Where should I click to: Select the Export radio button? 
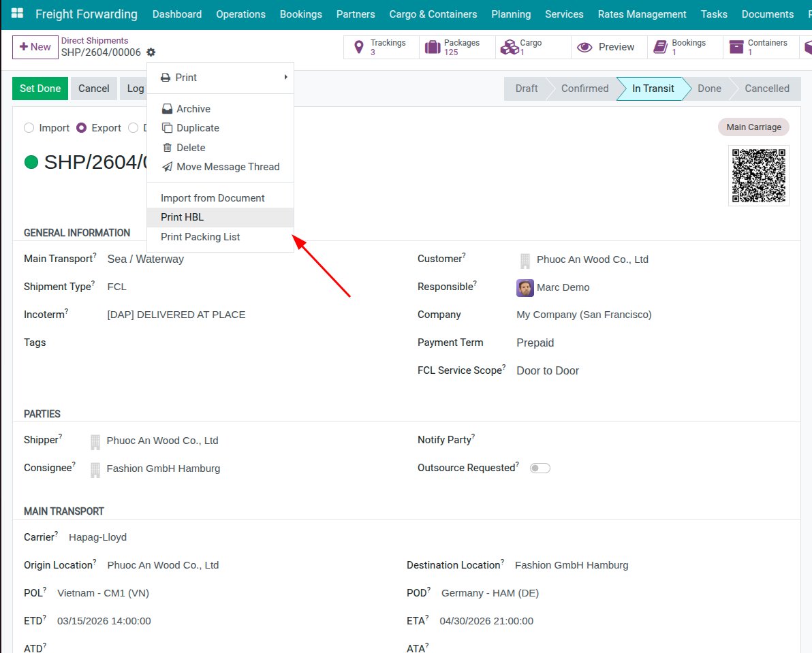pos(82,128)
